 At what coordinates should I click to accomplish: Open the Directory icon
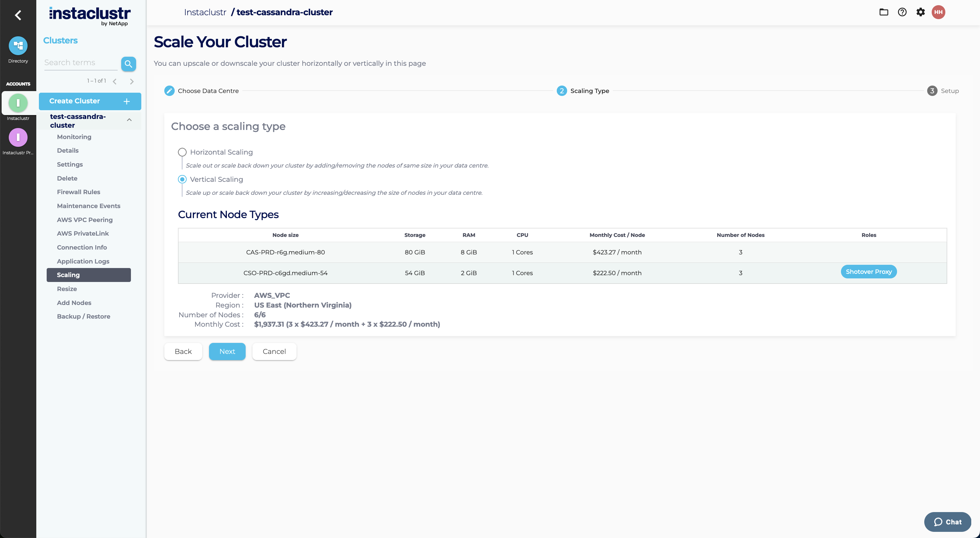click(18, 46)
